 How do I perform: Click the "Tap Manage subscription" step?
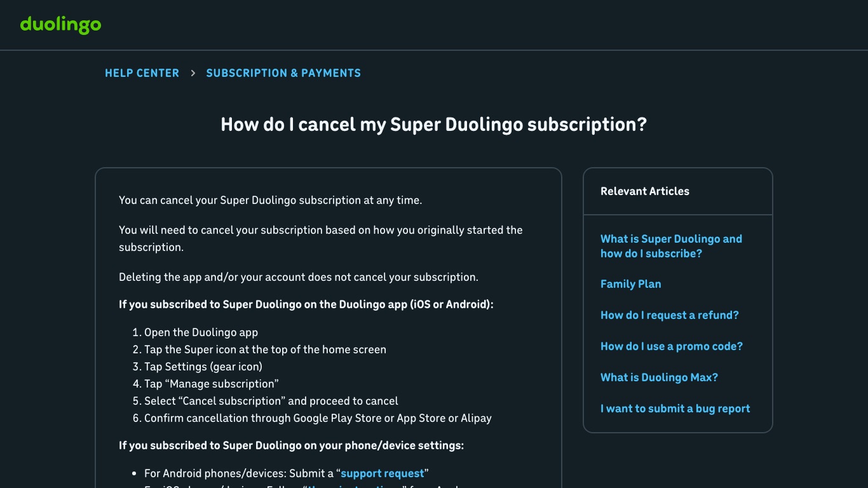pos(212,384)
